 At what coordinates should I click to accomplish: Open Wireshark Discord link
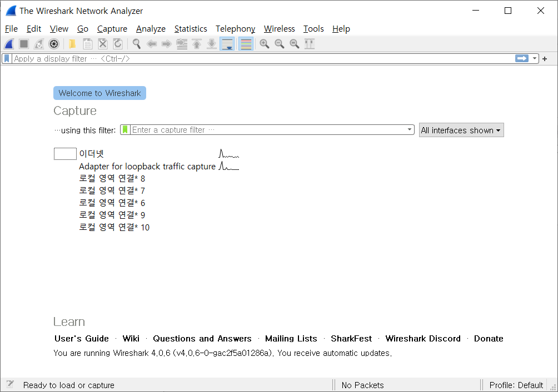coord(423,339)
